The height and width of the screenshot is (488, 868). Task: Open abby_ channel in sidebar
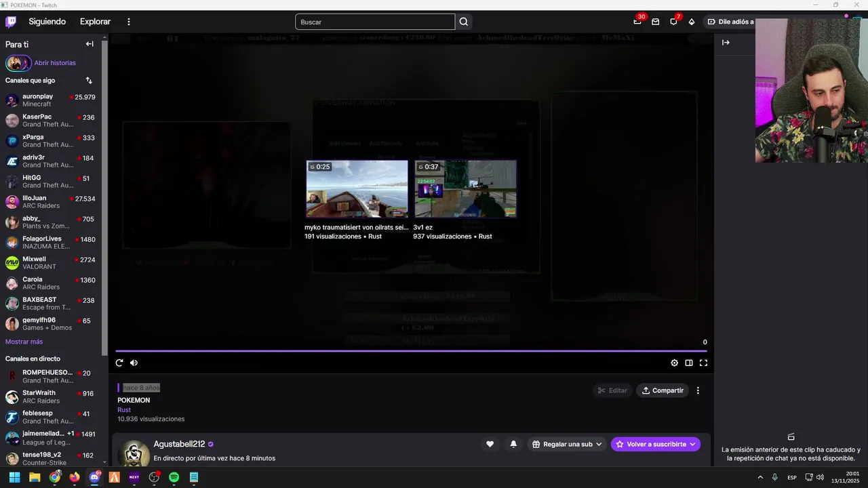point(51,222)
